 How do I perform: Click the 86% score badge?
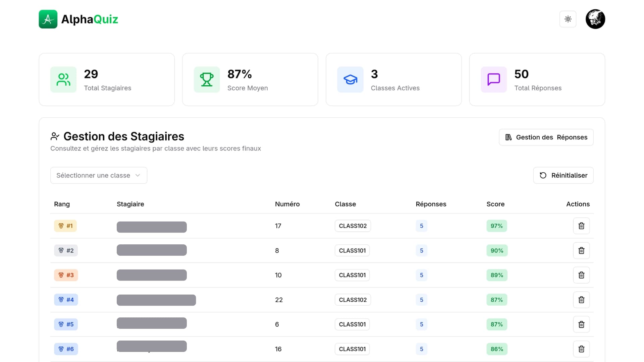(497, 349)
